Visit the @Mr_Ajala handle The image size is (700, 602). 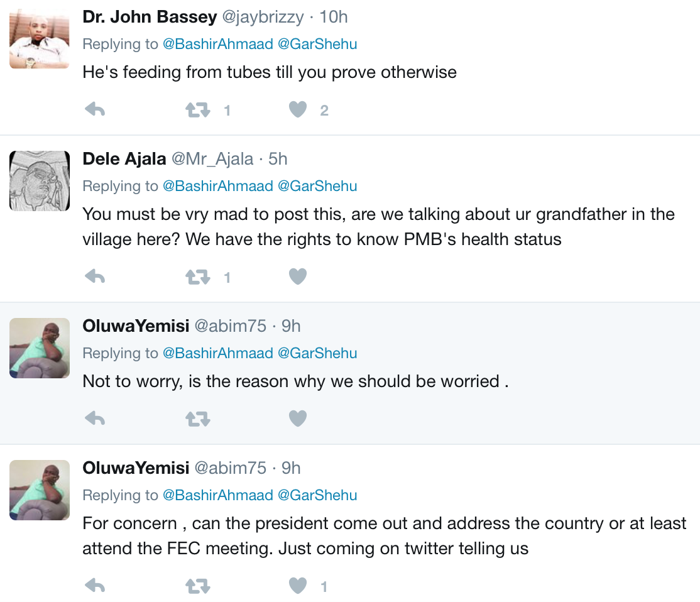(212, 159)
